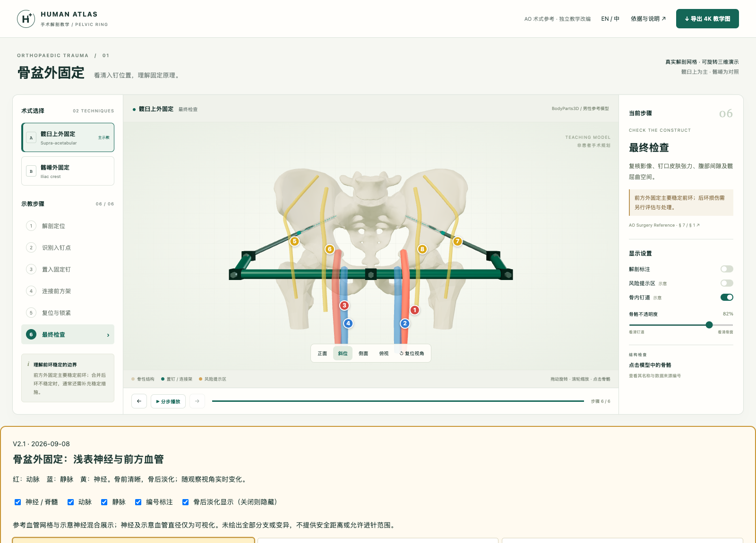This screenshot has width=756, height=543.
Task: Click nerve marker number 7 on model
Action: [x=457, y=241]
